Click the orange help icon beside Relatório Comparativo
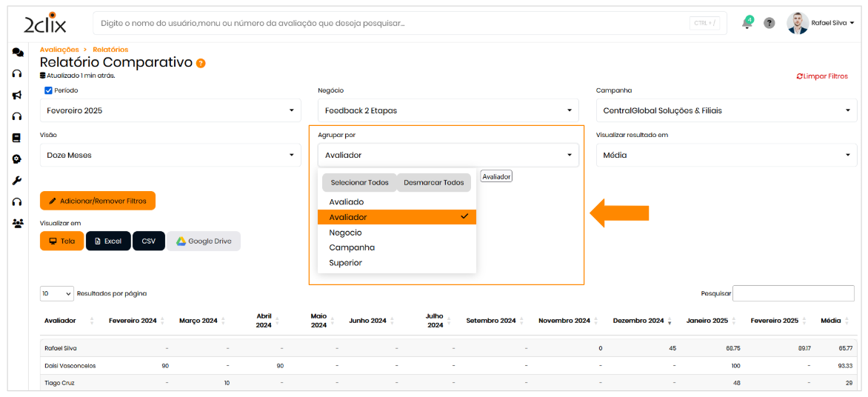Image resolution: width=868 pixels, height=397 pixels. [201, 64]
